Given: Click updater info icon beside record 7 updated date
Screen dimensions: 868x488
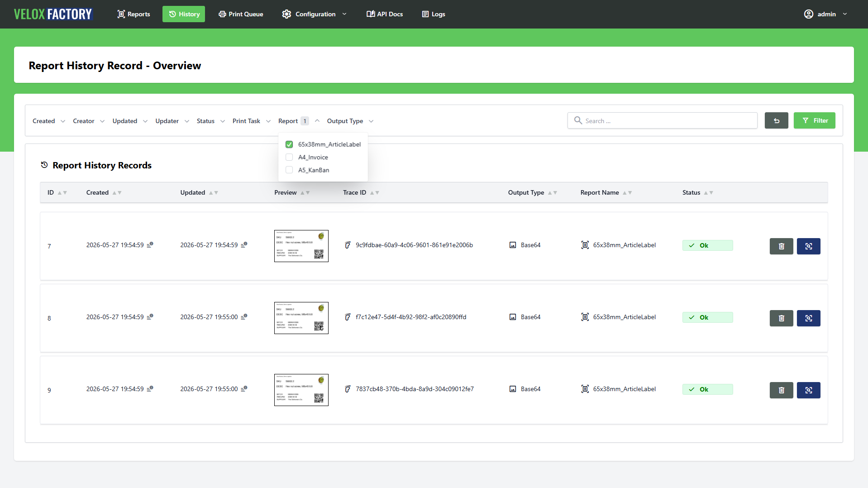Looking at the screenshot, I should click(244, 244).
